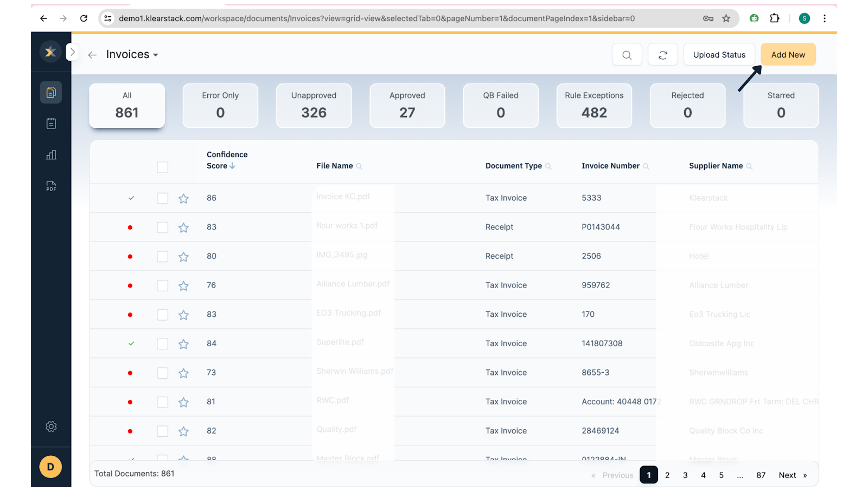
Task: Sort by Confidence Score arrow
Action: click(x=232, y=166)
